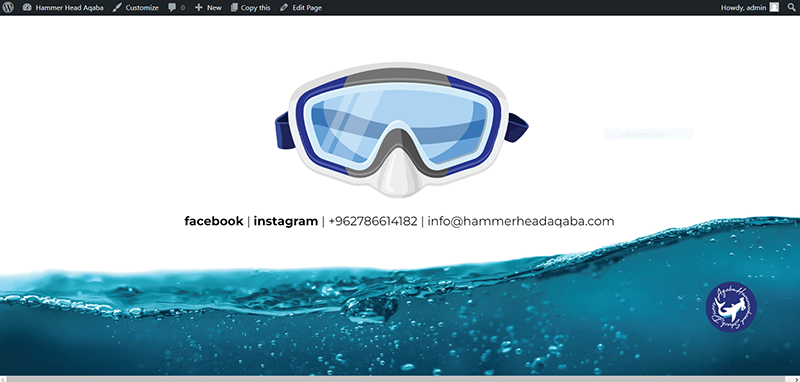Click the plus icon next to New
The image size is (800, 382).
click(x=199, y=8)
